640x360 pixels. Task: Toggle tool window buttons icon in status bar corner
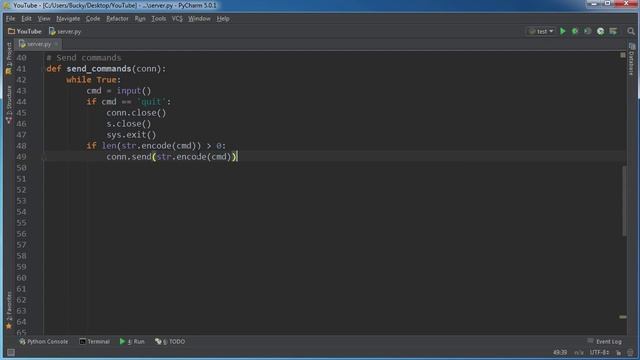coord(11,352)
